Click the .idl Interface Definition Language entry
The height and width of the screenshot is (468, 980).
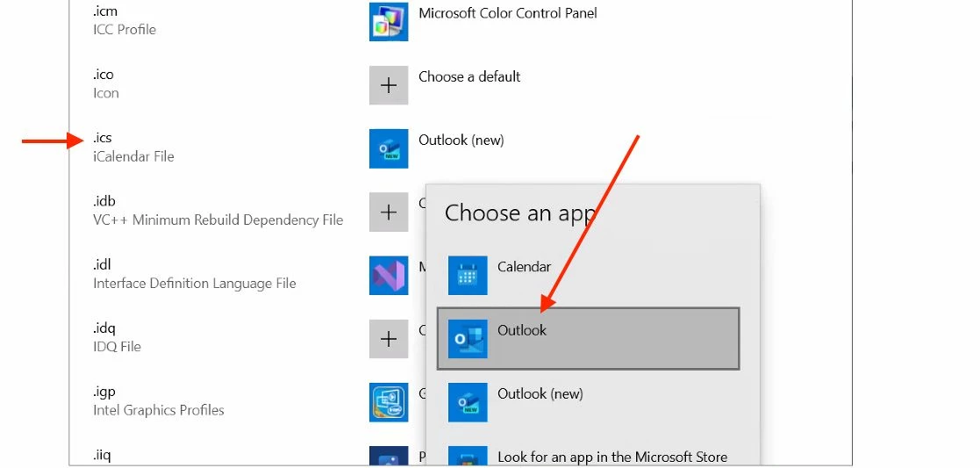click(195, 274)
